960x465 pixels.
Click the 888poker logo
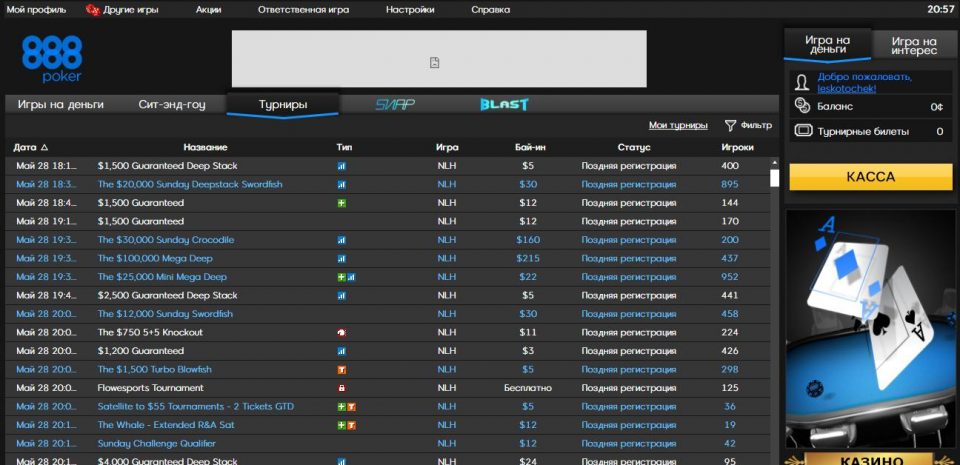tap(51, 59)
